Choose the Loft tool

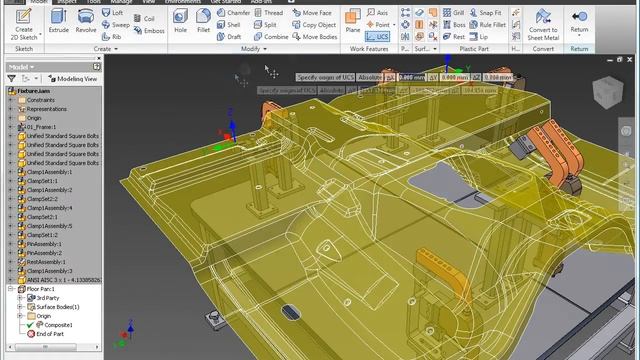(112, 13)
